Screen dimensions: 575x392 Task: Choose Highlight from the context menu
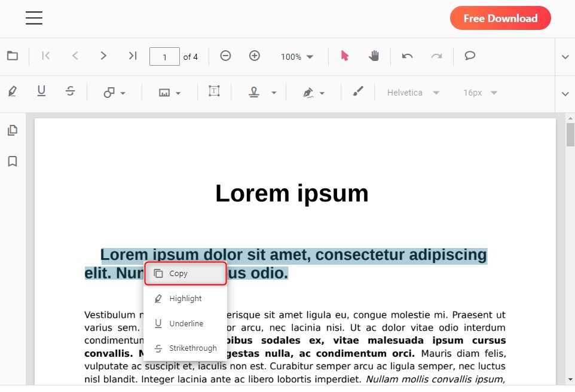(x=185, y=299)
